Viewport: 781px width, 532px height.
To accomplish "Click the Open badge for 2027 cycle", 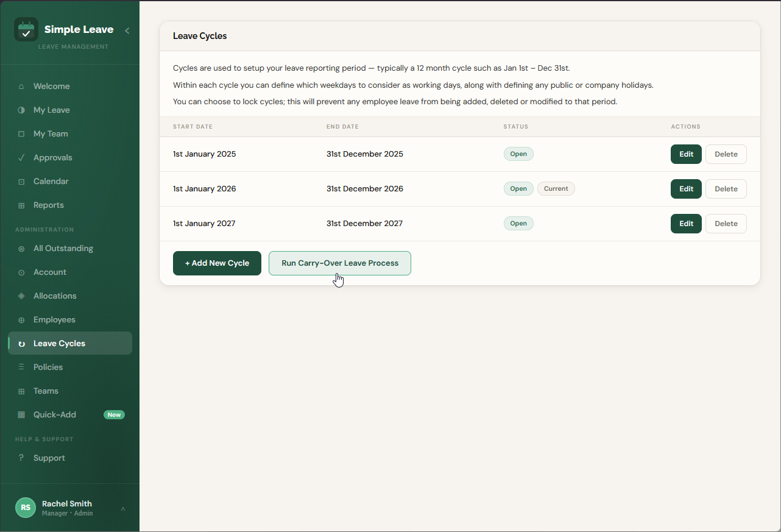I will point(518,224).
